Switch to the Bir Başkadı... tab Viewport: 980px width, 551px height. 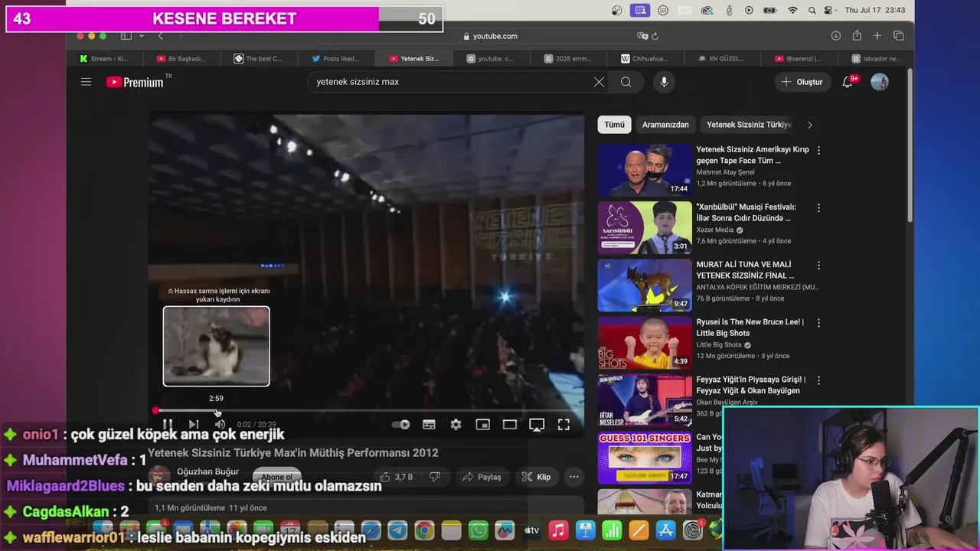pyautogui.click(x=181, y=59)
